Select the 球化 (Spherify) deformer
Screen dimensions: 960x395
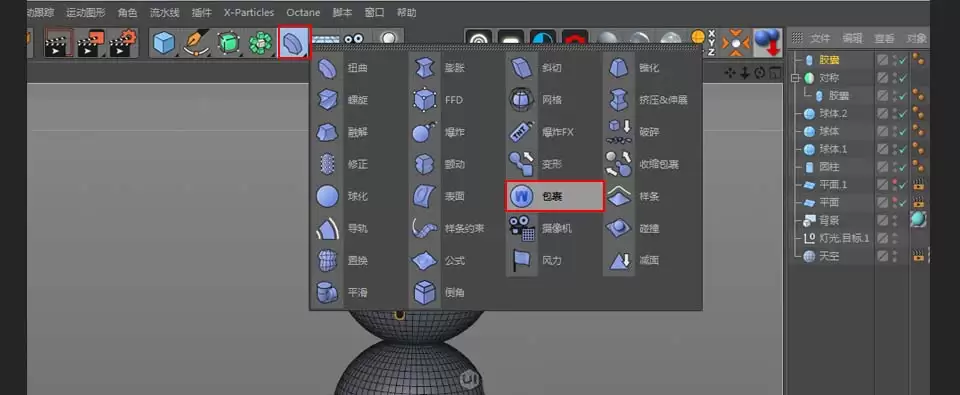(x=344, y=197)
